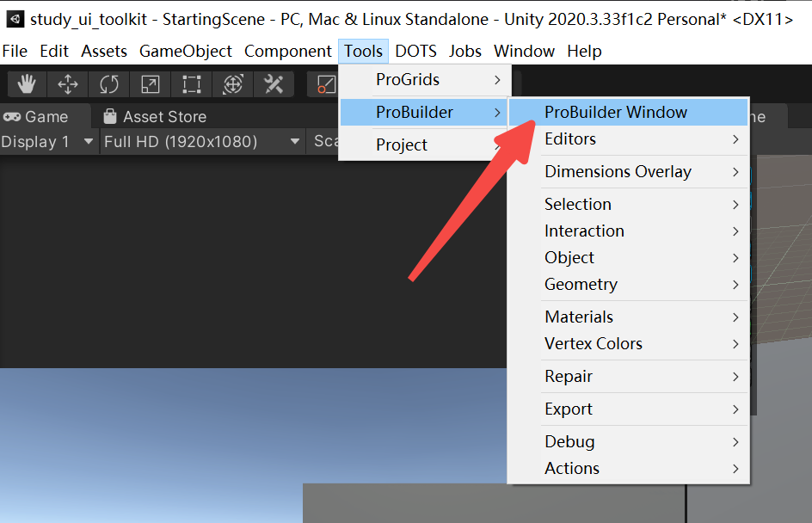Image resolution: width=812 pixels, height=523 pixels.
Task: Expand the Selection submenu
Action: coord(578,204)
